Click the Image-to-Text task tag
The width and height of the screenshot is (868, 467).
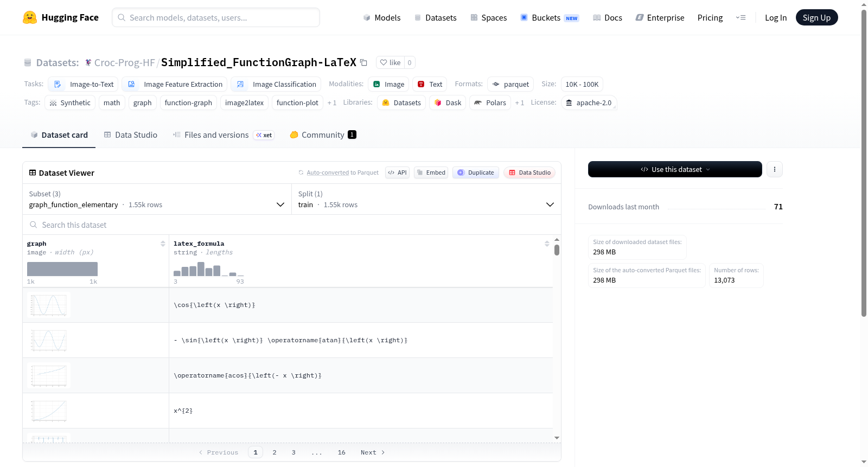(84, 84)
